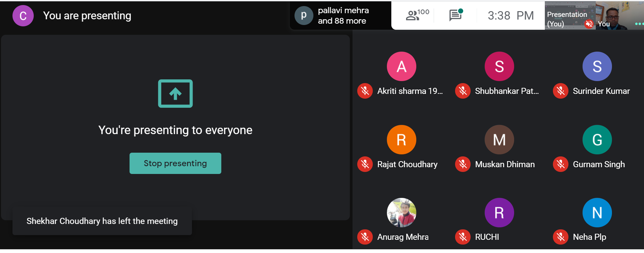Expand the pallavi mehra and 88 more list
This screenshot has width=644, height=253.
click(x=343, y=16)
